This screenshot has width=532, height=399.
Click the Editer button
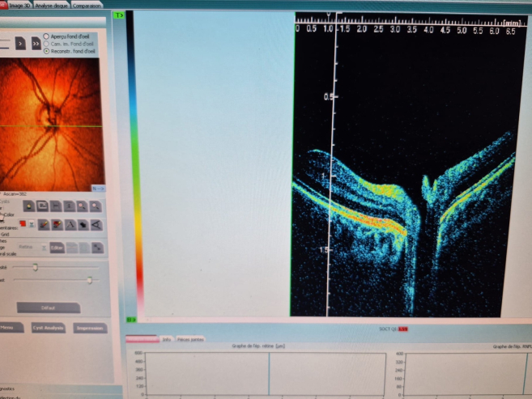click(x=57, y=248)
